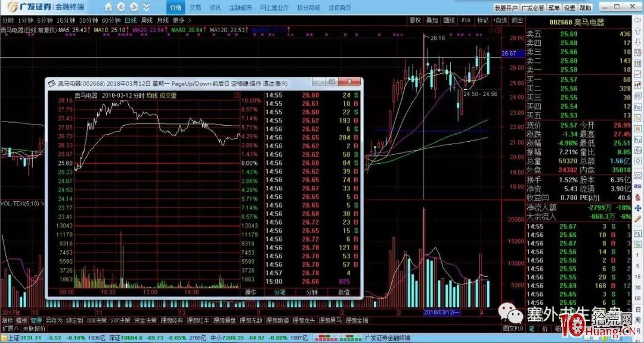Open the 帮助 help menu

click(586, 8)
